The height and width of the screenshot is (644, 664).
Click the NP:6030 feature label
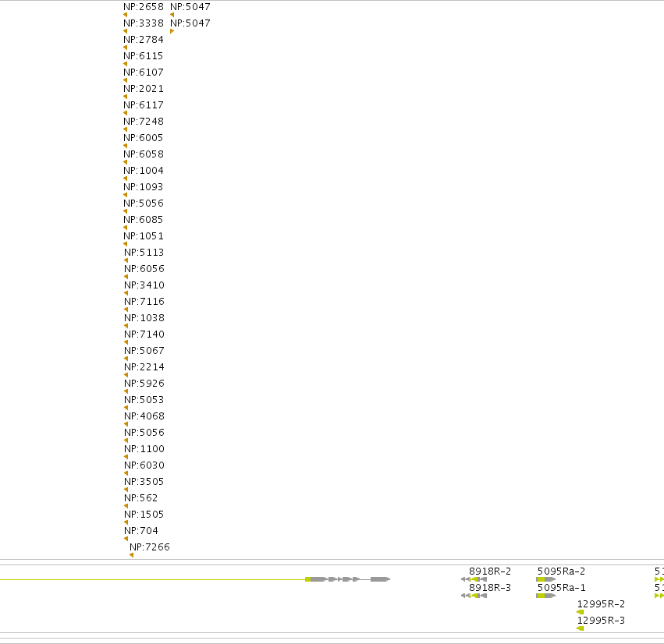(144, 465)
